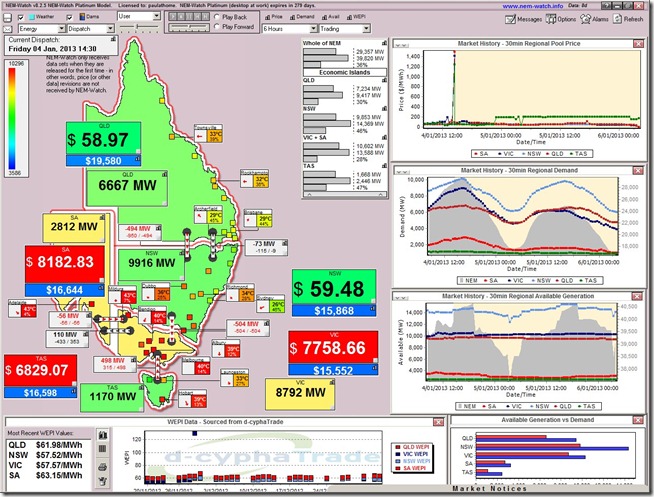Open the Alarms settings
Image resolution: width=654 pixels, height=497 pixels.
click(x=594, y=19)
